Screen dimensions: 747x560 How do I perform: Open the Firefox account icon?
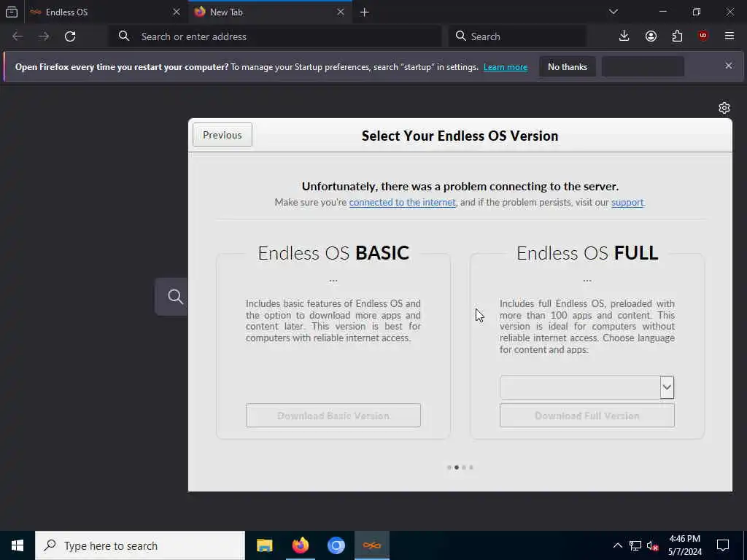coord(651,36)
